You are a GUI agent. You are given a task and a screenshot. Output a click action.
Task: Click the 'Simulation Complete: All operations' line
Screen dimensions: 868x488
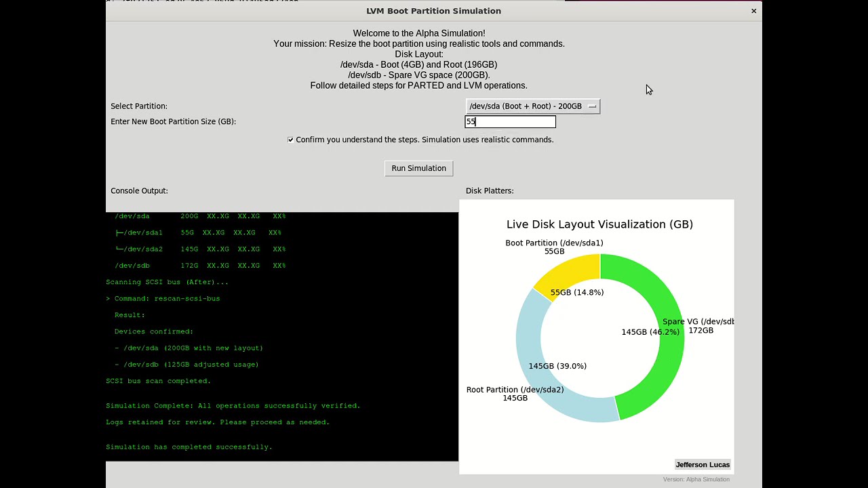[x=233, y=406]
